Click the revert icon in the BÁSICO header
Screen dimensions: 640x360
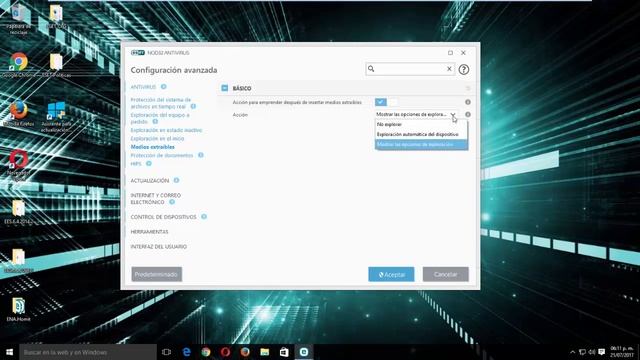tap(468, 88)
